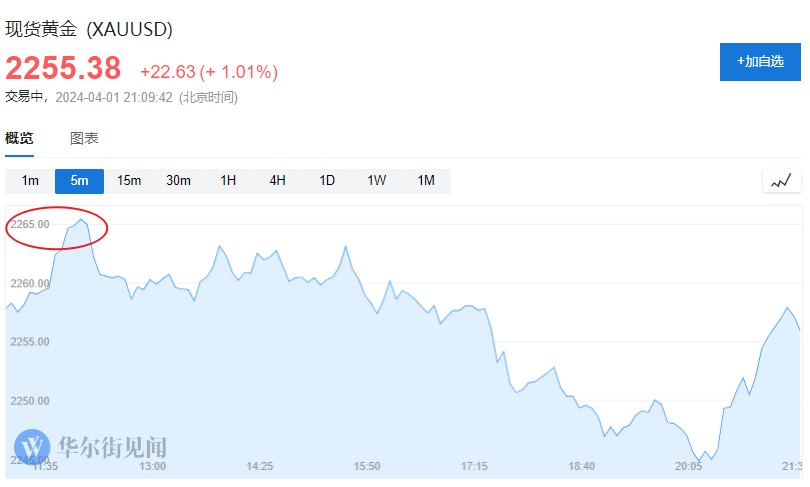Choose the 1M monthly interval

426,181
